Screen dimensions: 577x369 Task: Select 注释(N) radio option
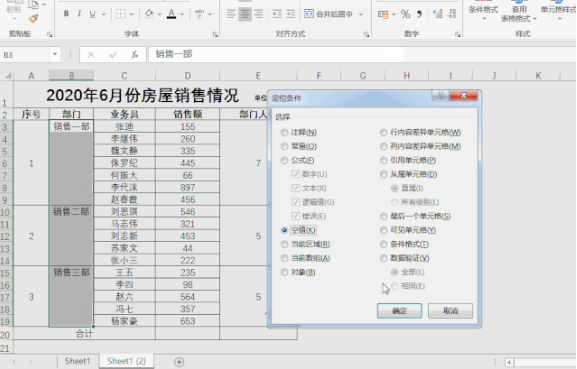tap(298, 132)
